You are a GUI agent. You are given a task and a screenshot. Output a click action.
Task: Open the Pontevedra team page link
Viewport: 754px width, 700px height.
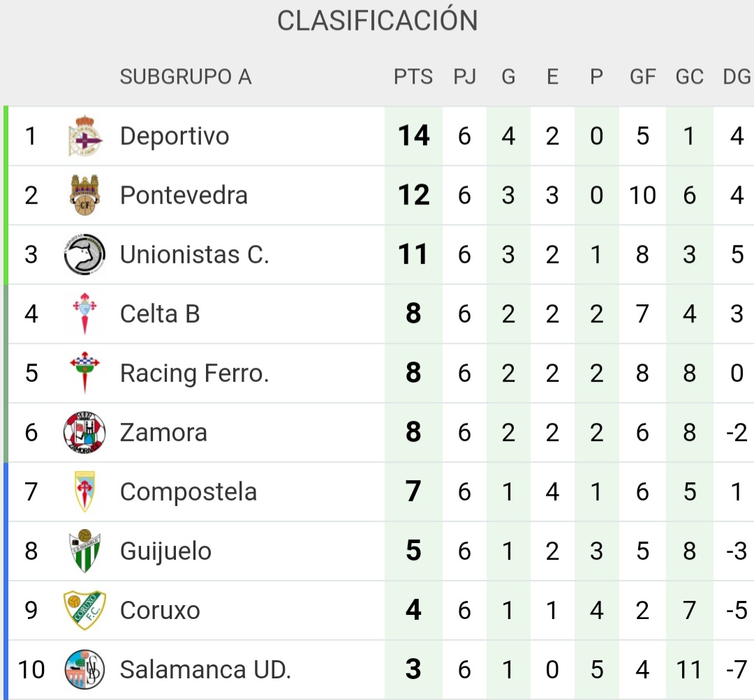(184, 195)
